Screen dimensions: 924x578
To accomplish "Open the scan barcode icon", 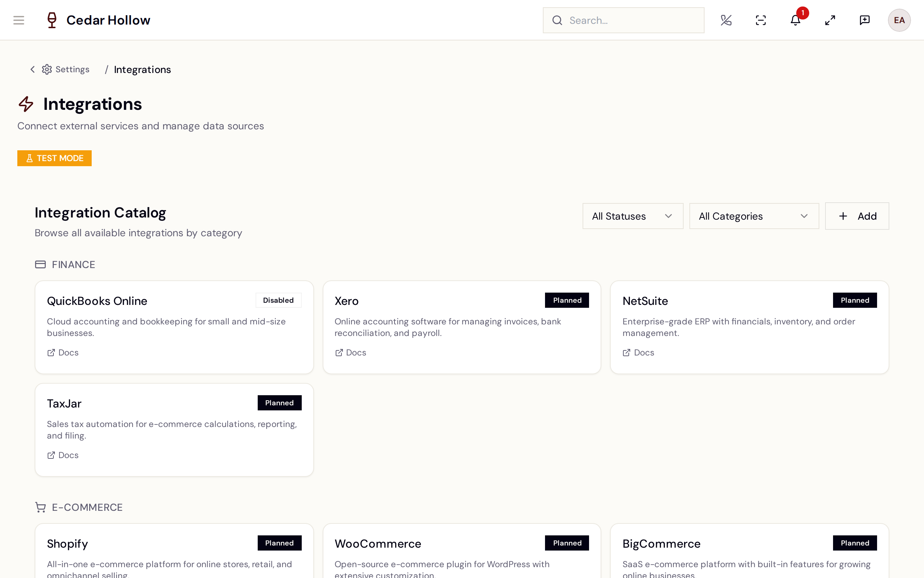I will (760, 20).
